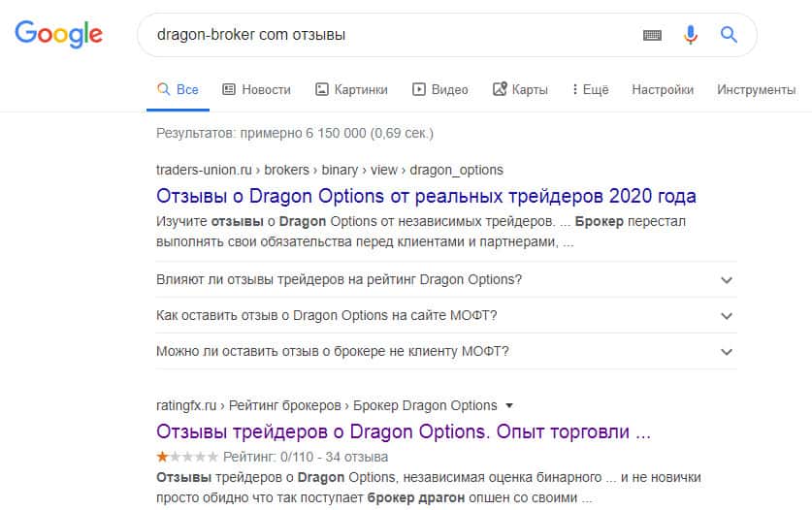Open dropdown arrow next to ratingfx.ru breadcrumb

tap(510, 405)
